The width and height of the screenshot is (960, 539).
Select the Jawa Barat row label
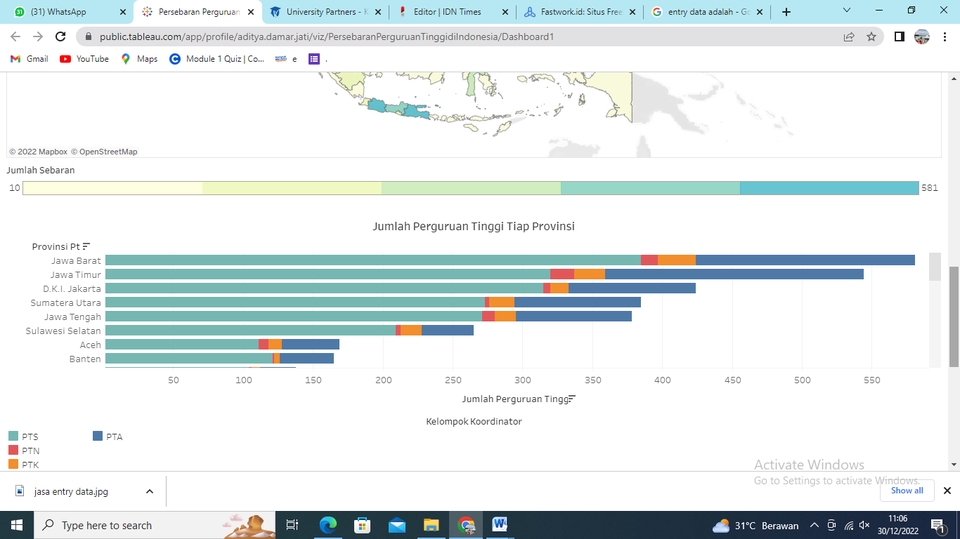76,260
